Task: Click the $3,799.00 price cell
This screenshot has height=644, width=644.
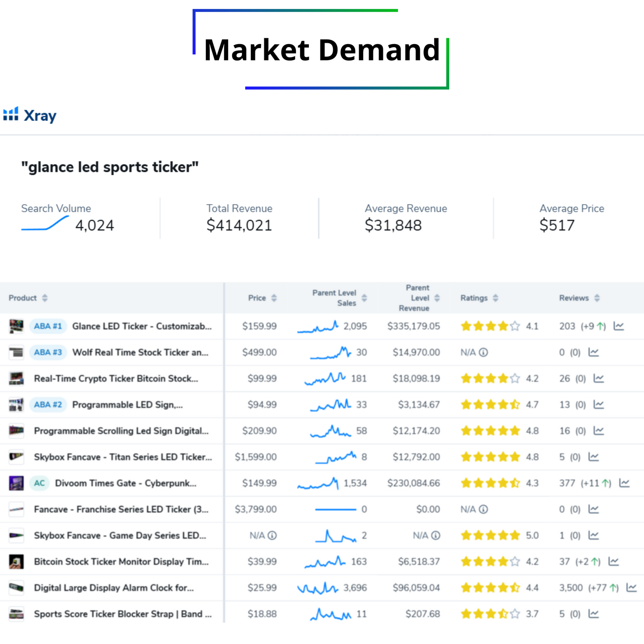Action: [x=256, y=509]
